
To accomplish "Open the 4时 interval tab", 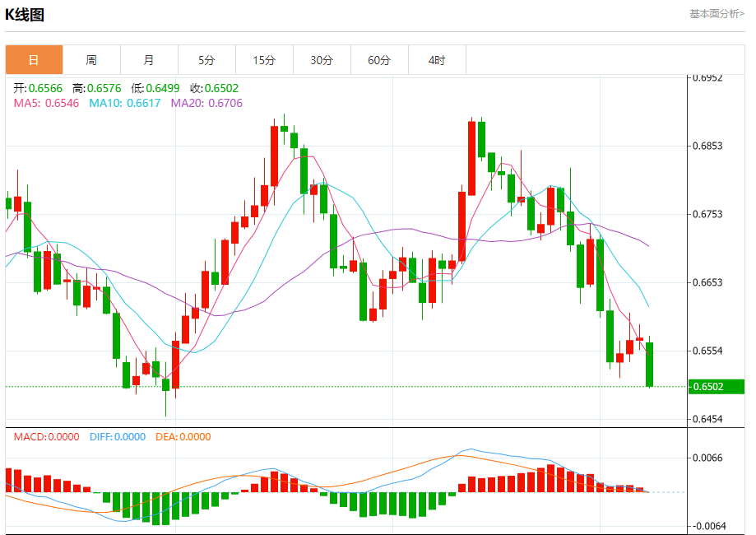I will point(438,60).
